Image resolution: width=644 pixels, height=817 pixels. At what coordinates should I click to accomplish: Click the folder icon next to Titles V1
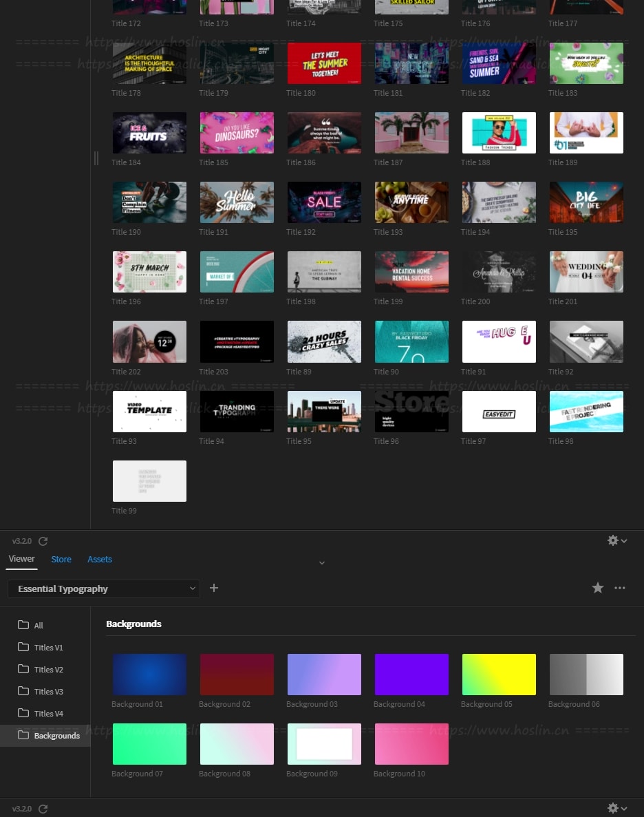(23, 648)
